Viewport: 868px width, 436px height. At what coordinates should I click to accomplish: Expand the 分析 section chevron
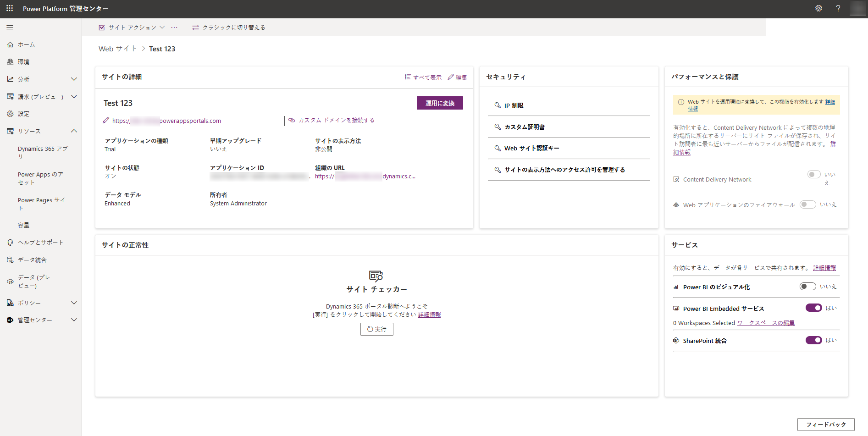coord(74,79)
